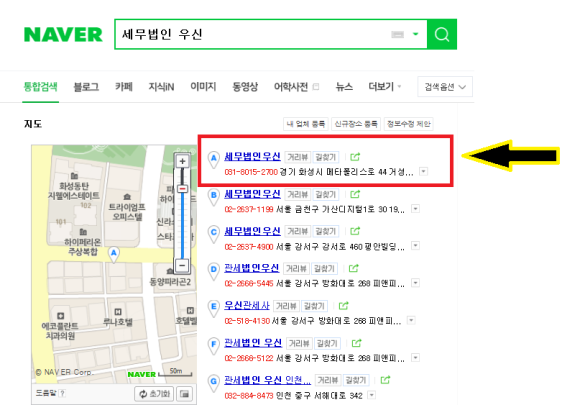This screenshot has width=580, height=405.
Task: Click 길찾기 for result G
Action: [355, 380]
